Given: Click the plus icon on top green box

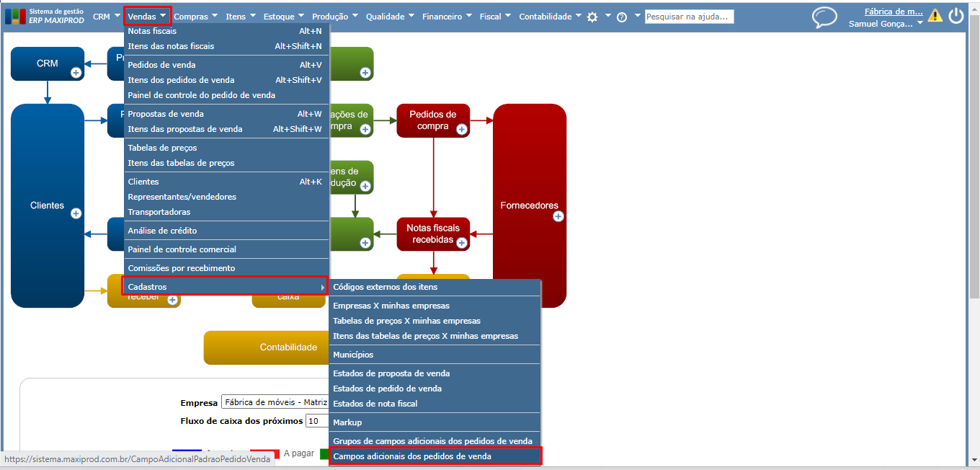Looking at the screenshot, I should tap(365, 73).
